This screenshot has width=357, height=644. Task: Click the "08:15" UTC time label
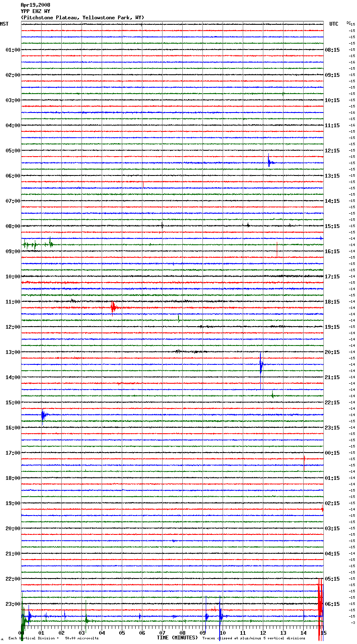pyautogui.click(x=332, y=50)
